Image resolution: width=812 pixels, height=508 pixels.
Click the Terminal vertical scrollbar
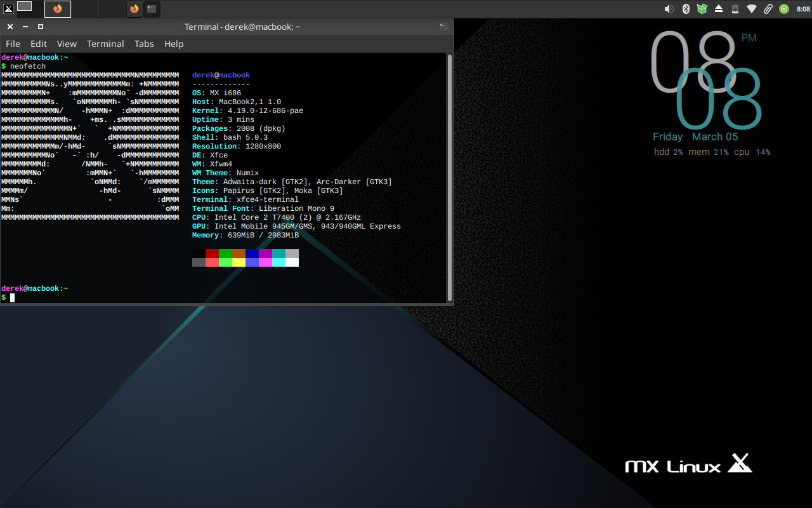coord(450,177)
